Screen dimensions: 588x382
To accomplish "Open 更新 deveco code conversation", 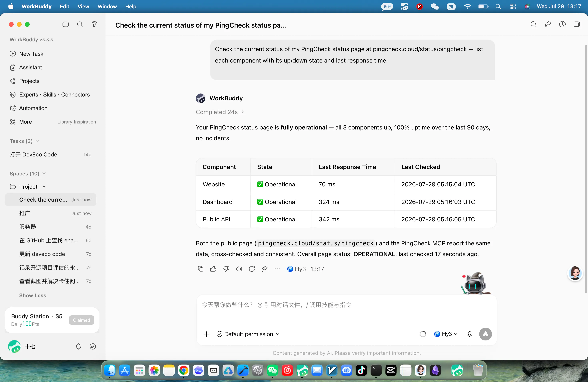I will coord(51,254).
